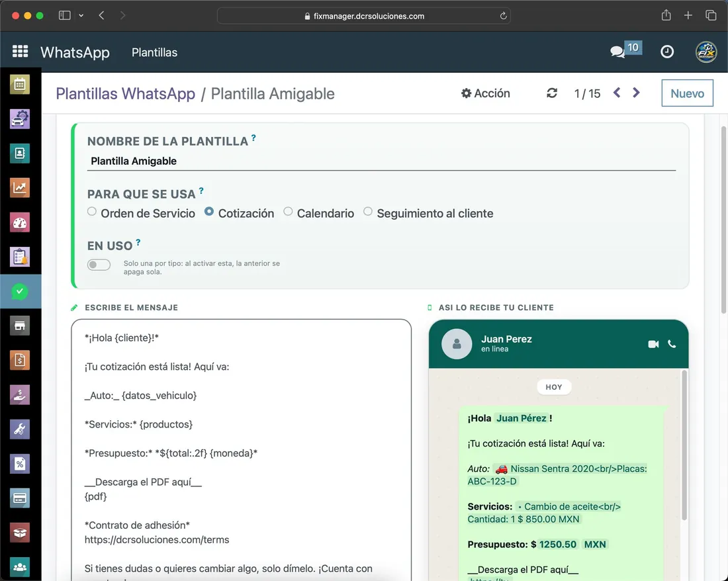Open the Plantillas menu
The height and width of the screenshot is (581, 728).
pos(155,52)
